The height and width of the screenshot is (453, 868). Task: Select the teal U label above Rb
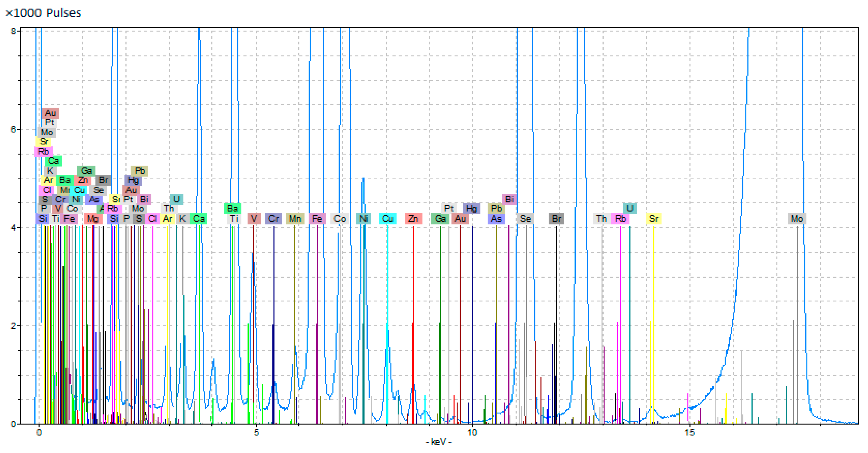[x=630, y=208]
